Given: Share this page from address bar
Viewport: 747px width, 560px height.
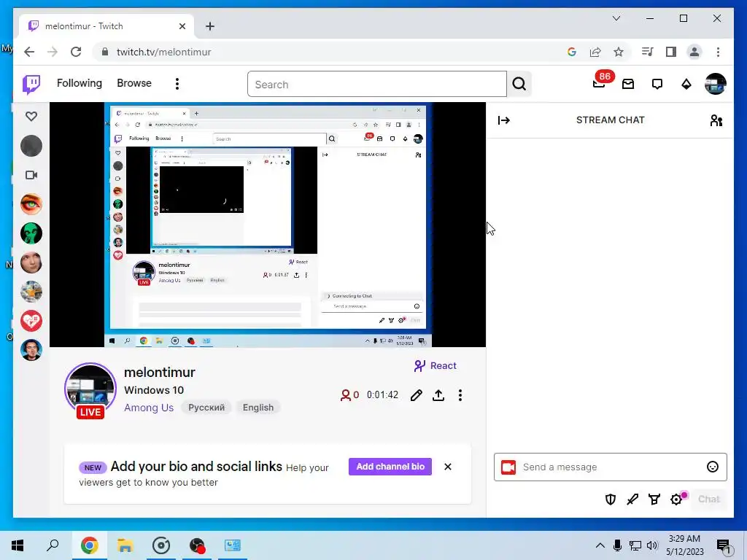Looking at the screenshot, I should click(x=595, y=52).
